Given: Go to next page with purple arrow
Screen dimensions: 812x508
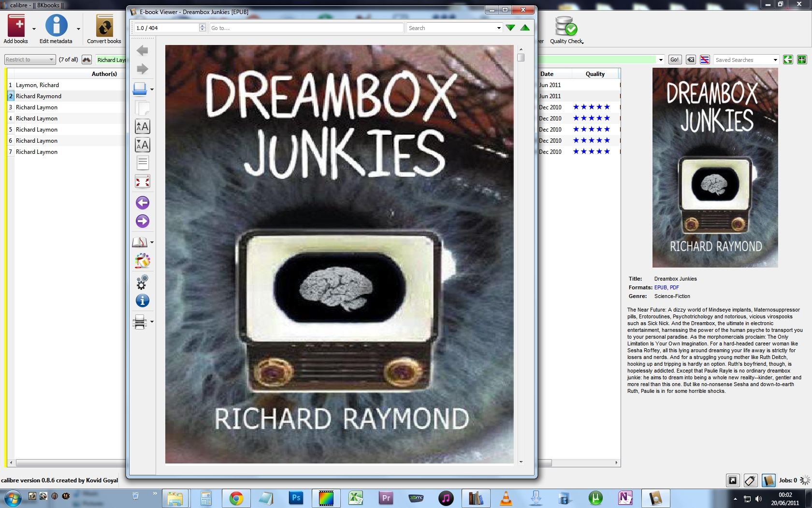Looking at the screenshot, I should (142, 221).
